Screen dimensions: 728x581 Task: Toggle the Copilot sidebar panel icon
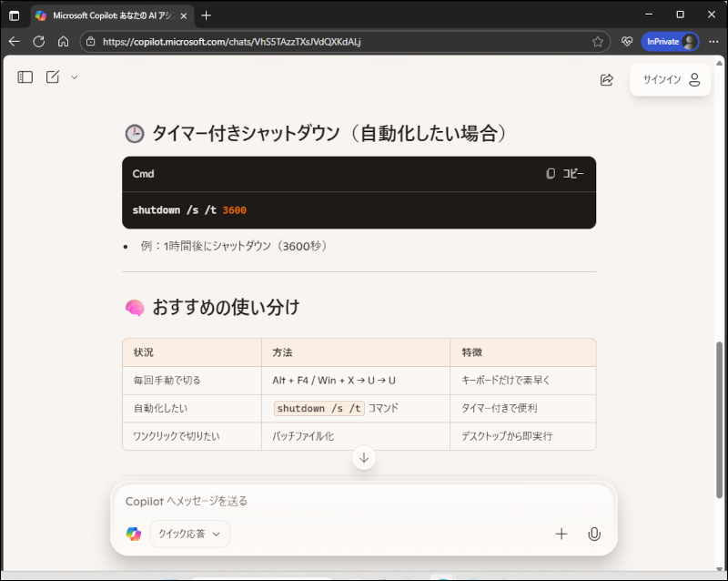click(x=25, y=77)
